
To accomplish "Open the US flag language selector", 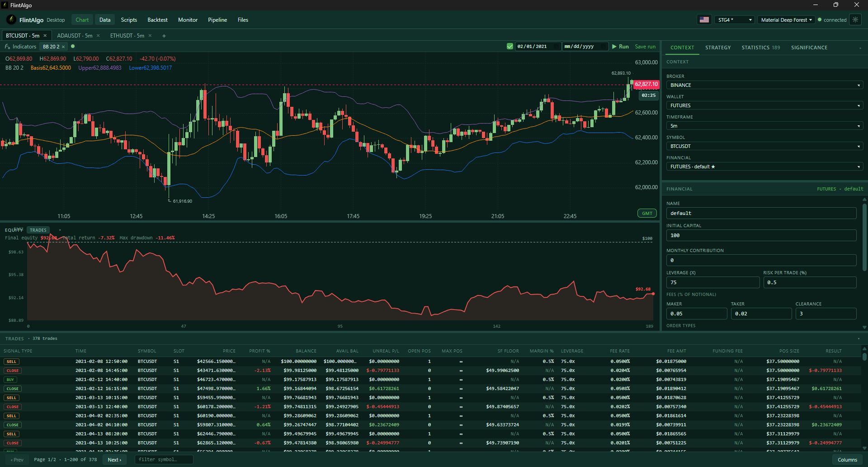I will pyautogui.click(x=704, y=20).
